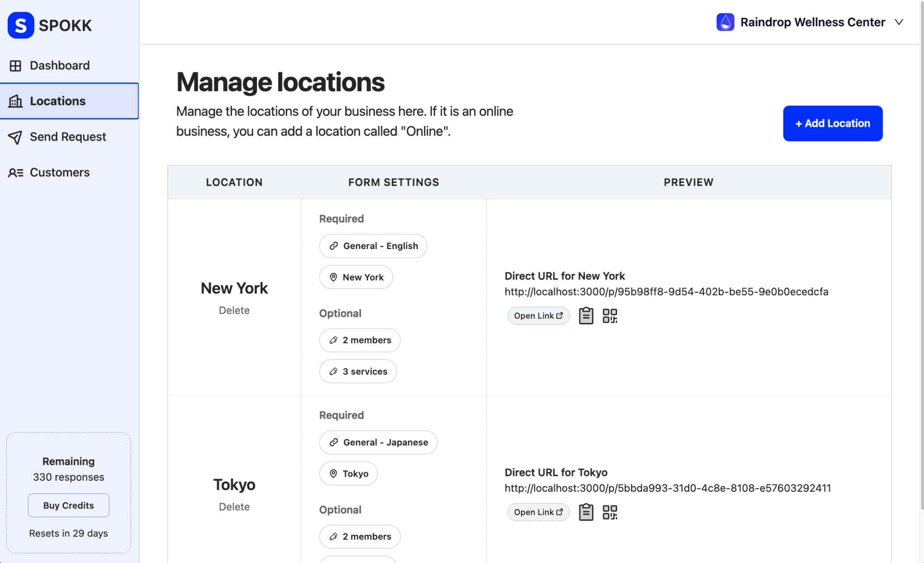Click the Dashboard grid icon
The image size is (924, 563).
click(15, 65)
